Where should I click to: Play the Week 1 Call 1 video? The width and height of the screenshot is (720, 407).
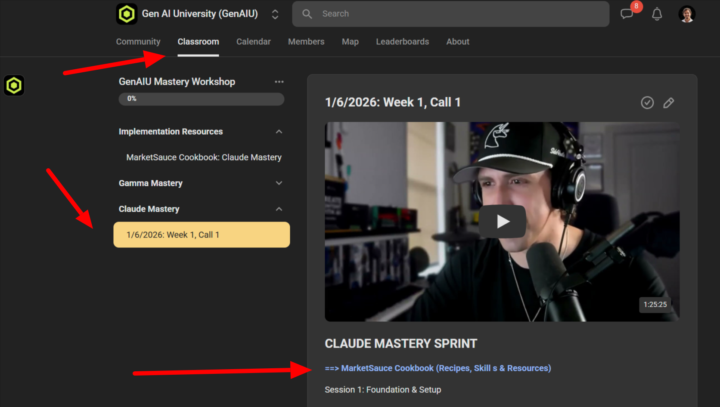(502, 221)
